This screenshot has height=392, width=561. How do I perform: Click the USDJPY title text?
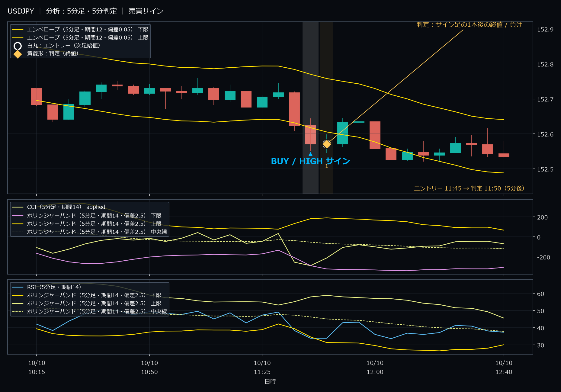[21, 11]
